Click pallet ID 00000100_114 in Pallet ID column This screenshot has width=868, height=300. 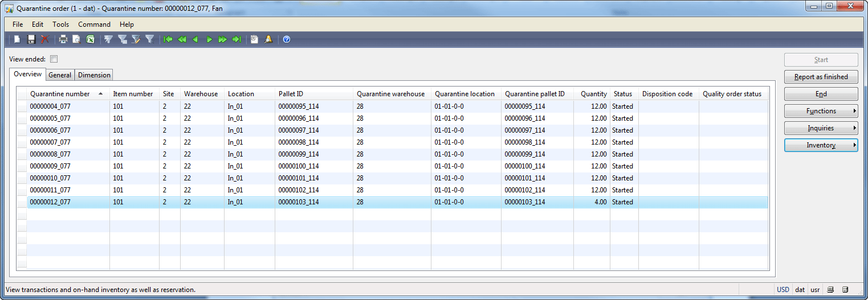click(x=314, y=166)
